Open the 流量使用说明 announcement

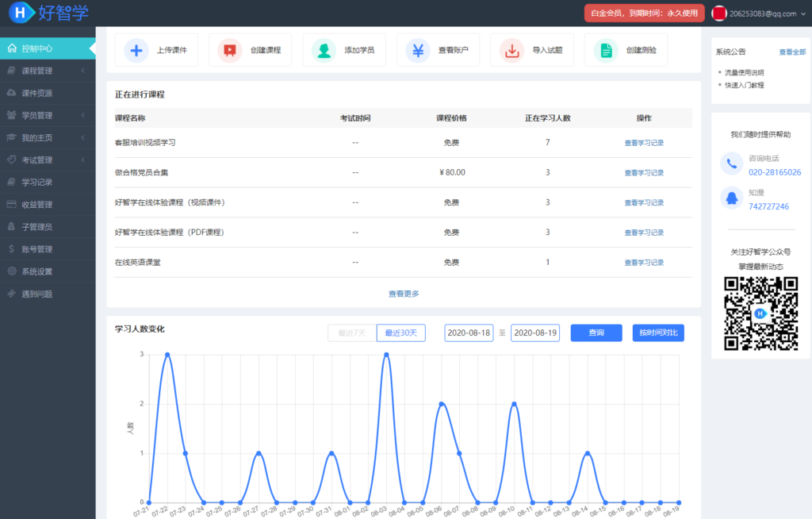[x=744, y=72]
